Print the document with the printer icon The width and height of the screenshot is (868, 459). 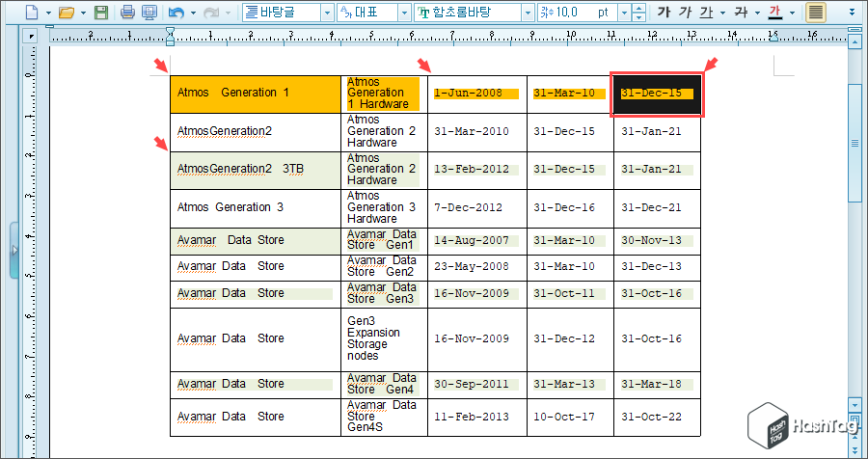(x=128, y=13)
